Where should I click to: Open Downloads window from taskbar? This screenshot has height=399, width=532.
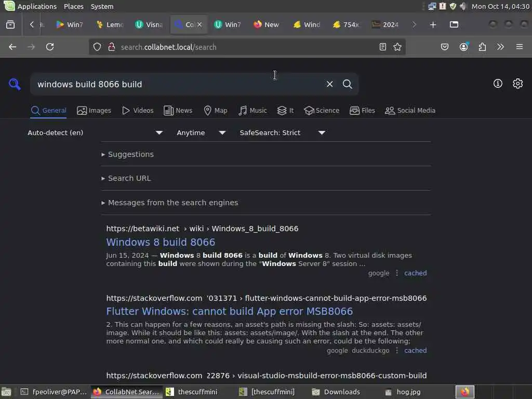coord(336,392)
